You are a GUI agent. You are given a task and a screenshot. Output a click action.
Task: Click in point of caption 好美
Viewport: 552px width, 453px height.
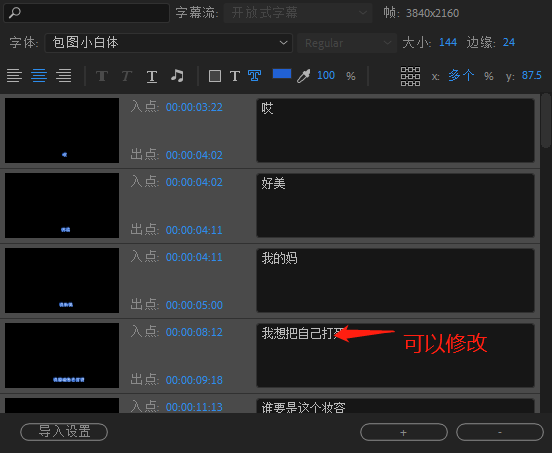(x=194, y=182)
